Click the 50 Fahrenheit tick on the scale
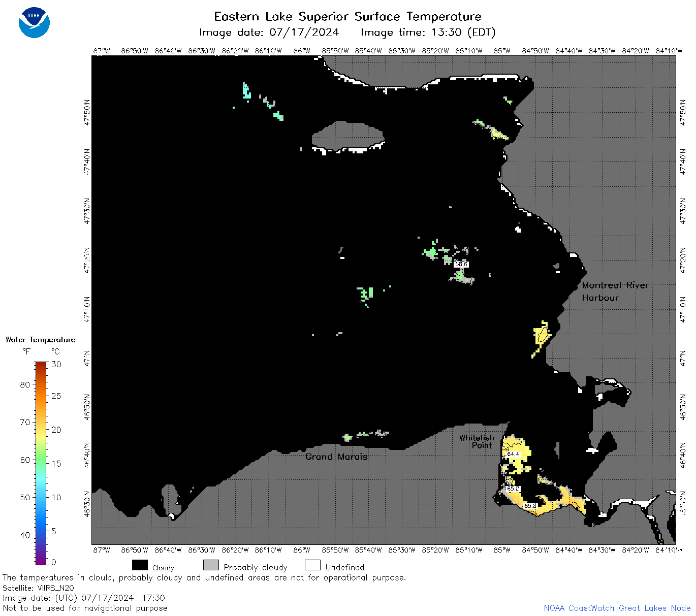This screenshot has width=696, height=616. coord(25,497)
